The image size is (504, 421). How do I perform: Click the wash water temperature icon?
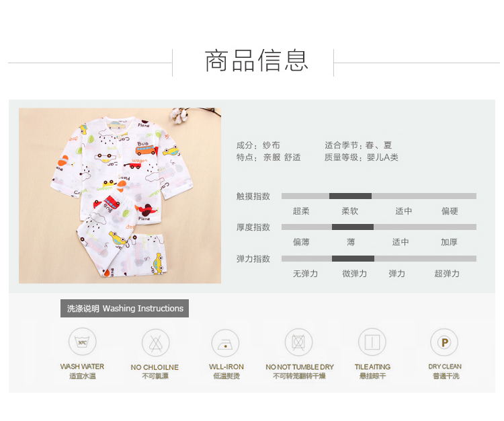[82, 342]
